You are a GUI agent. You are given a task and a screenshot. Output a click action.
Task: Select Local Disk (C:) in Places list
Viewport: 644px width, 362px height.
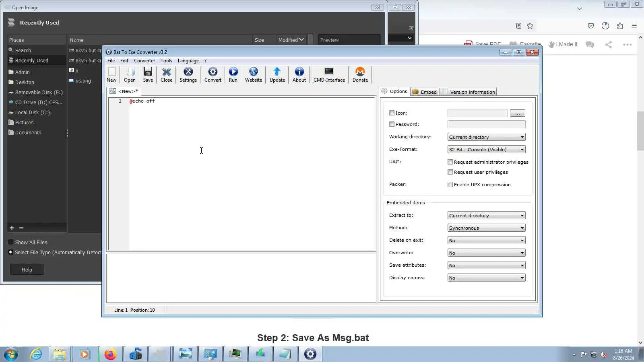point(37,112)
